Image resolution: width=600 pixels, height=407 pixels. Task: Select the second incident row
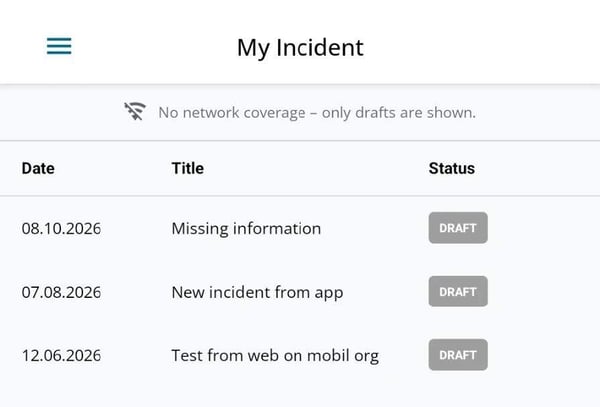(300, 292)
